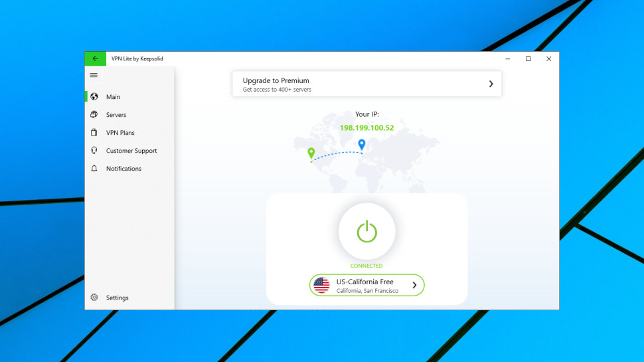The height and width of the screenshot is (362, 644).
Task: Open the Upgrade to Premium banner
Action: (366, 84)
